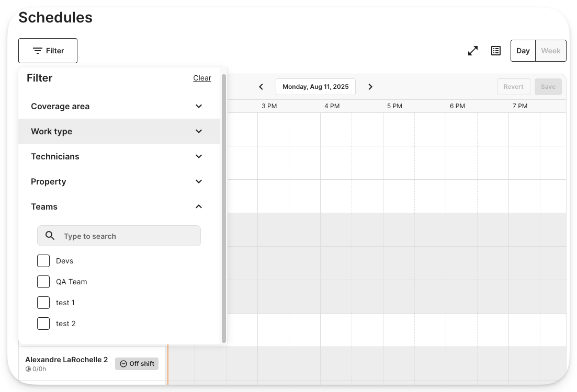Open the list view icon

click(x=495, y=50)
